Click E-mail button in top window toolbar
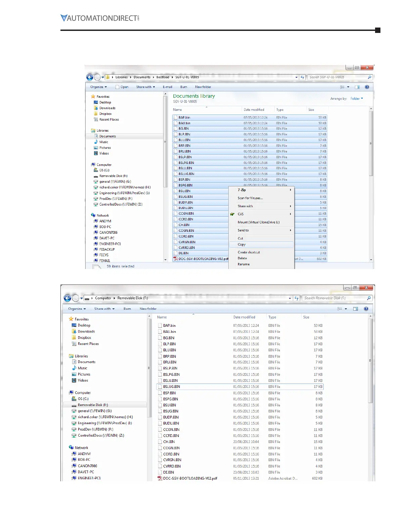 point(168,87)
